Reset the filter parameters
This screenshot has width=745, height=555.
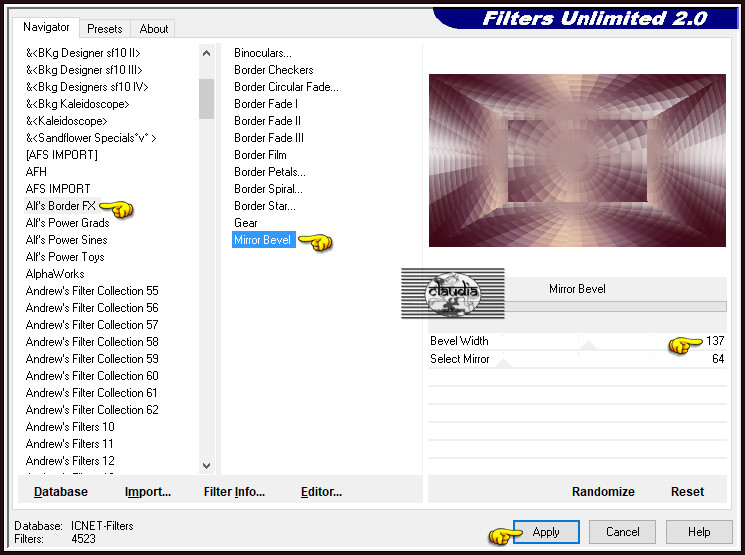[x=687, y=491]
